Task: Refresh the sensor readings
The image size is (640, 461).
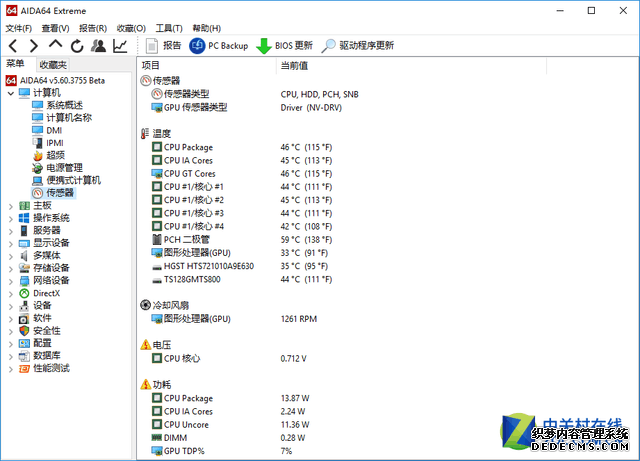Action: pos(77,46)
